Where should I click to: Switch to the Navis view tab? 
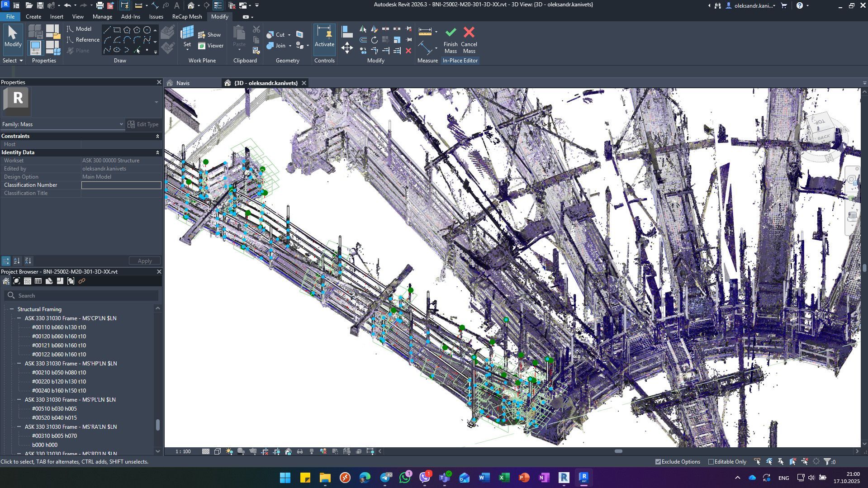(183, 83)
